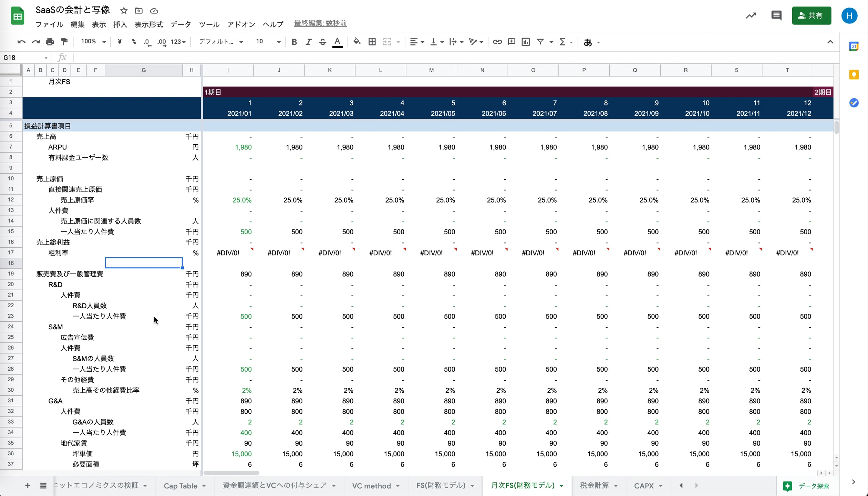The width and height of the screenshot is (868, 496).
Task: Toggle italic formatting
Action: pos(308,42)
